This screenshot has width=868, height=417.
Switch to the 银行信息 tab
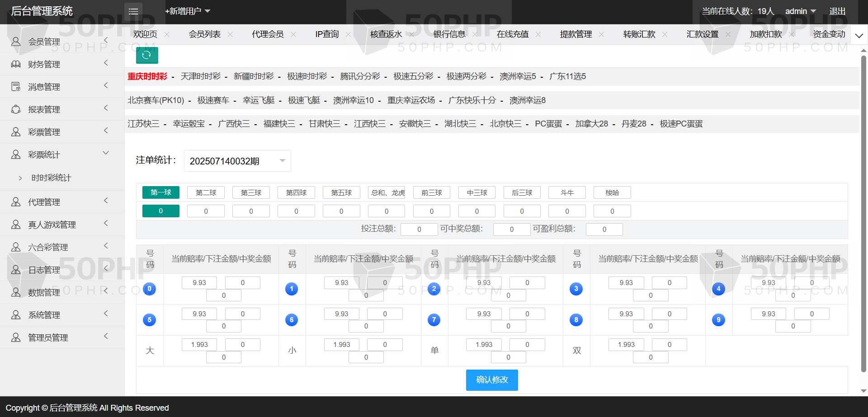point(449,34)
